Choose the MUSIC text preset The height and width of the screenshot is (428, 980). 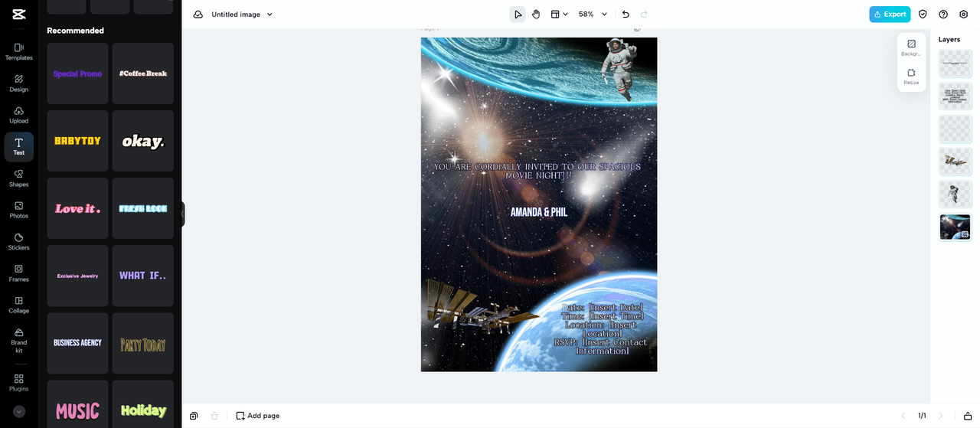click(x=77, y=403)
